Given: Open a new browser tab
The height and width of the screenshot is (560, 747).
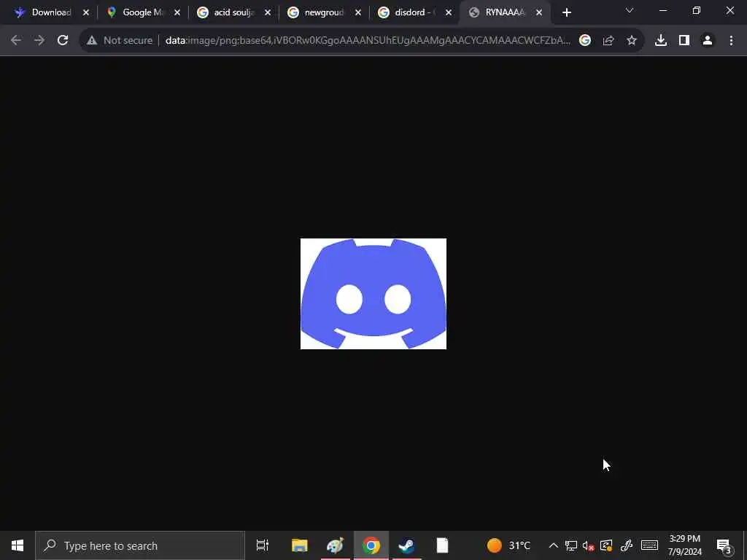Looking at the screenshot, I should pyautogui.click(x=566, y=12).
